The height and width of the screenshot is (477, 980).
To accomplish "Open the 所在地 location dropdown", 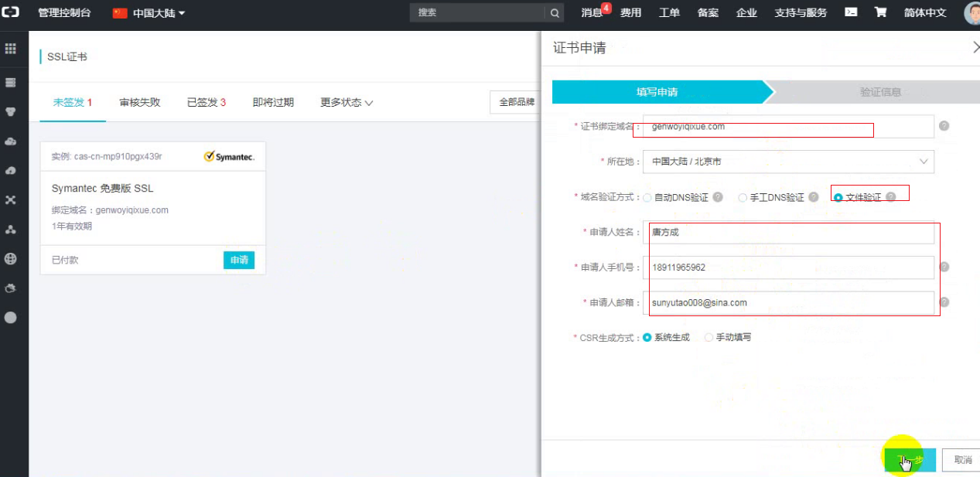I will point(788,162).
